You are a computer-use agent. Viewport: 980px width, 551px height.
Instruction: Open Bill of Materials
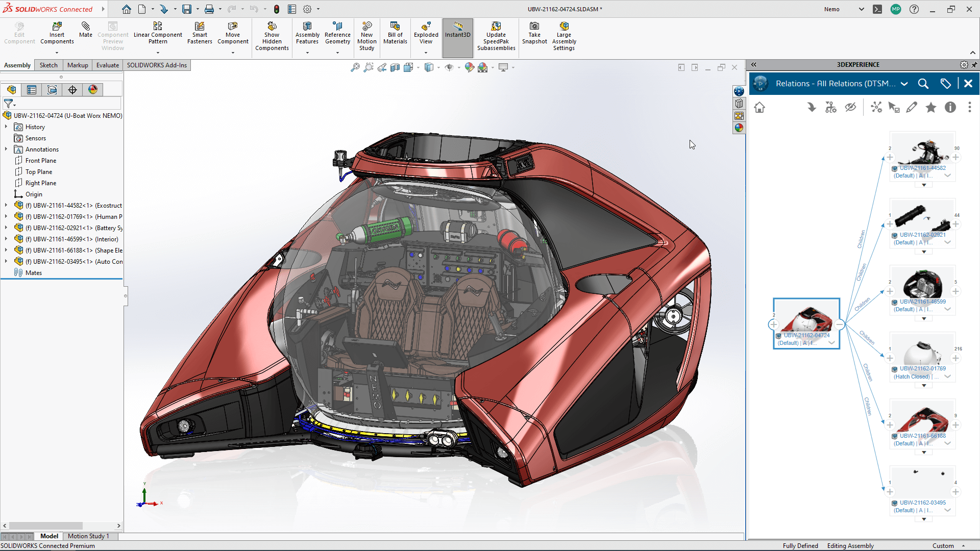click(x=395, y=34)
